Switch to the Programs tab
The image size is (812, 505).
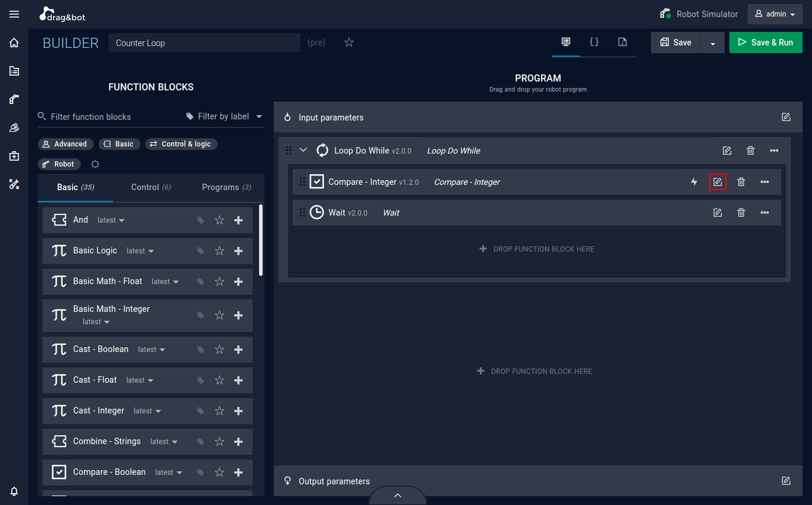coord(227,187)
